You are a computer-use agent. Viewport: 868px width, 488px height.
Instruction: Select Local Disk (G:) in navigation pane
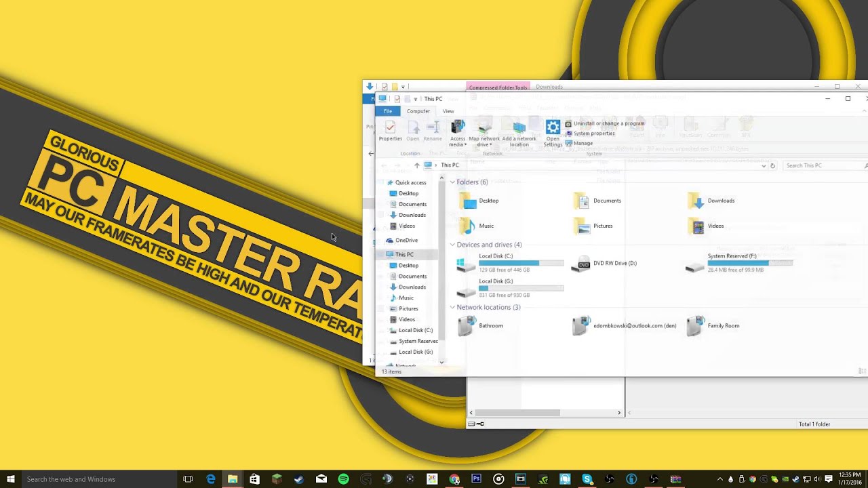coord(415,352)
